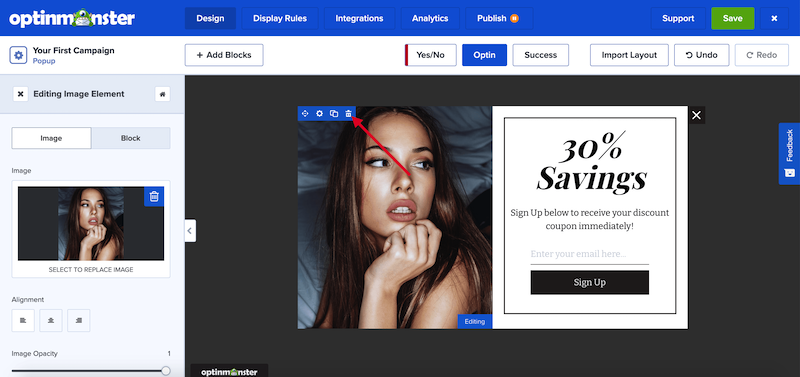
Task: Click the Editing label on image block
Action: click(x=474, y=321)
